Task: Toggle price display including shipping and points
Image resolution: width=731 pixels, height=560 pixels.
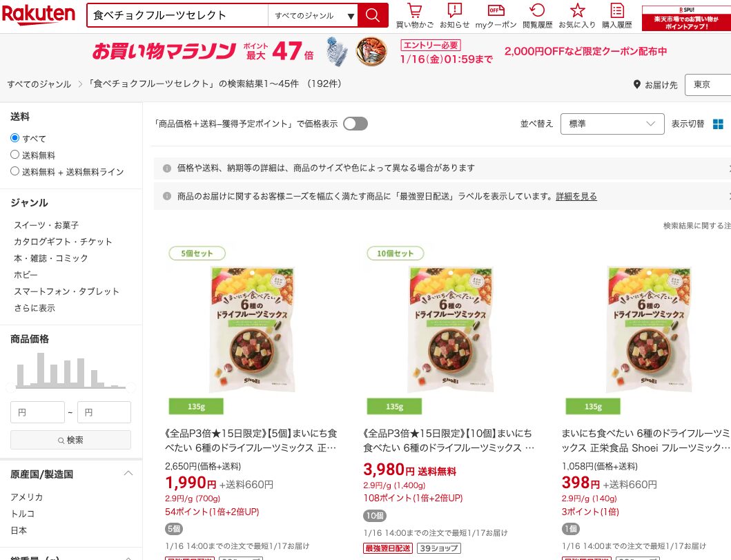Action: [355, 124]
